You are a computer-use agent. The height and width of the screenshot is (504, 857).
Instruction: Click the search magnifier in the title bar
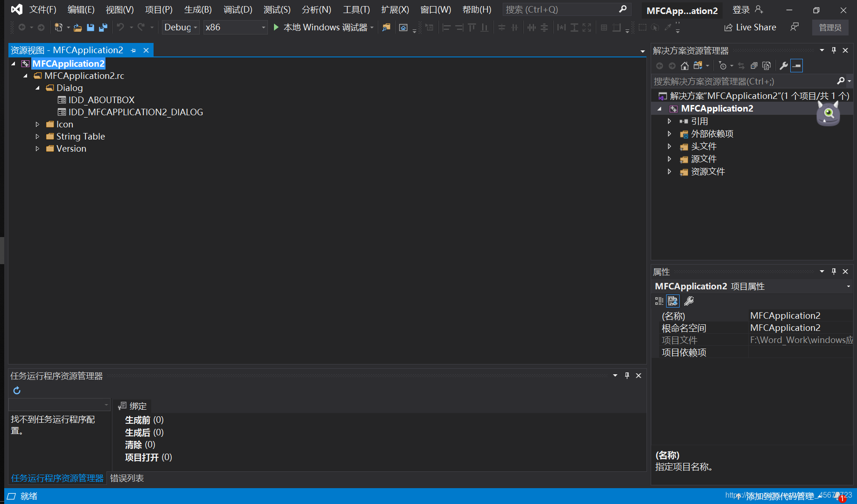[x=623, y=9]
